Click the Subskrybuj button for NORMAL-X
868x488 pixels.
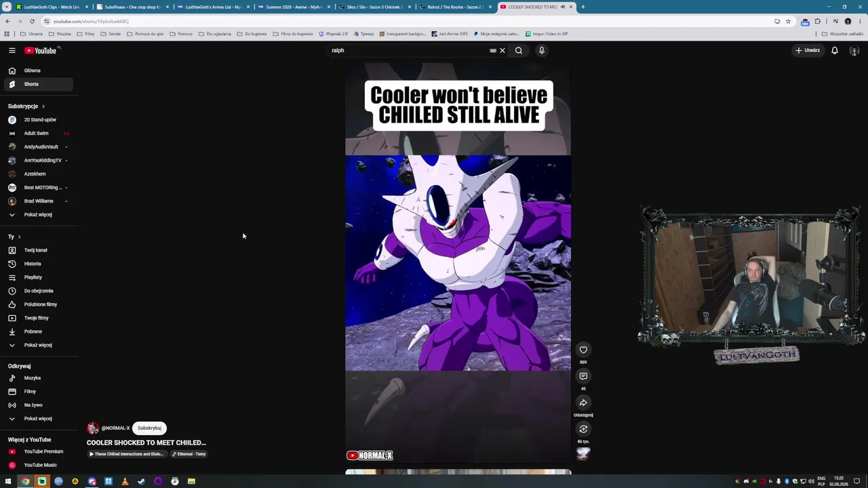(x=149, y=428)
